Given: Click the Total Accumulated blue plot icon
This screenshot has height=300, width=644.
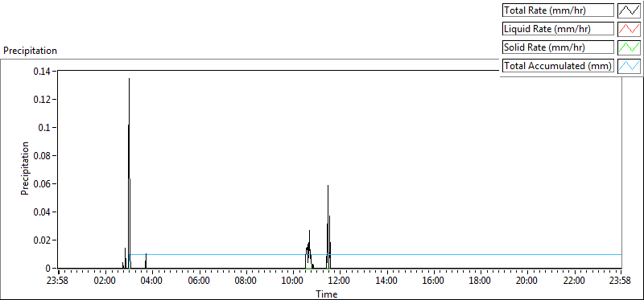Looking at the screenshot, I should point(629,65).
